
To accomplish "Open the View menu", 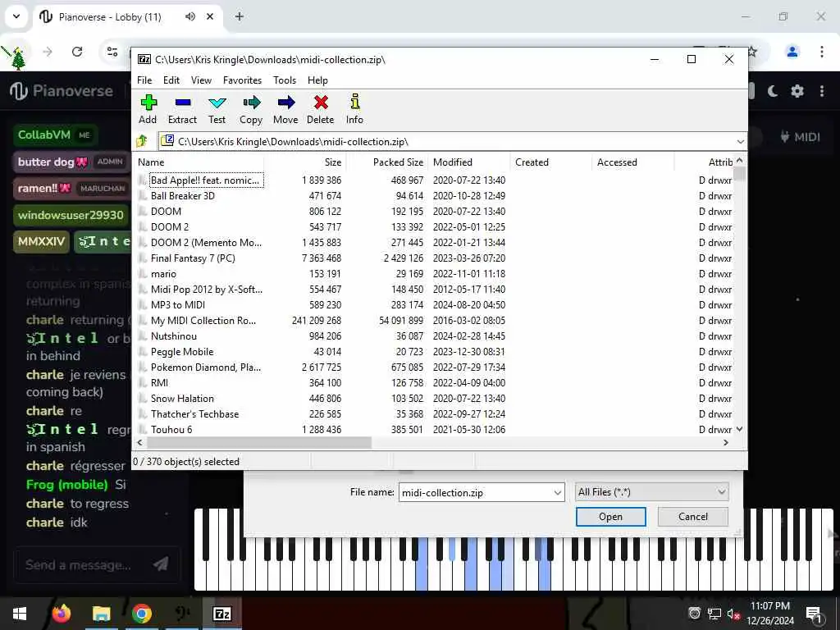I will pyautogui.click(x=201, y=80).
